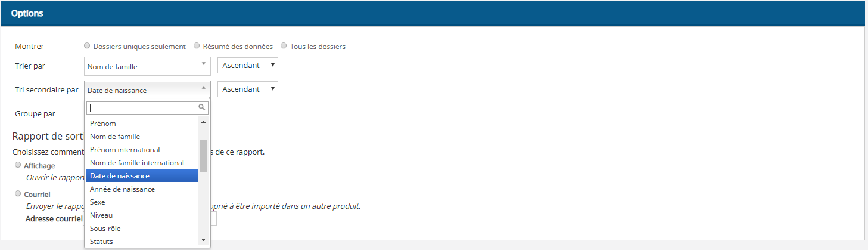868x250 pixels.
Task: Open the 'Trier par' Nom de famille dropdown
Action: pos(148,66)
